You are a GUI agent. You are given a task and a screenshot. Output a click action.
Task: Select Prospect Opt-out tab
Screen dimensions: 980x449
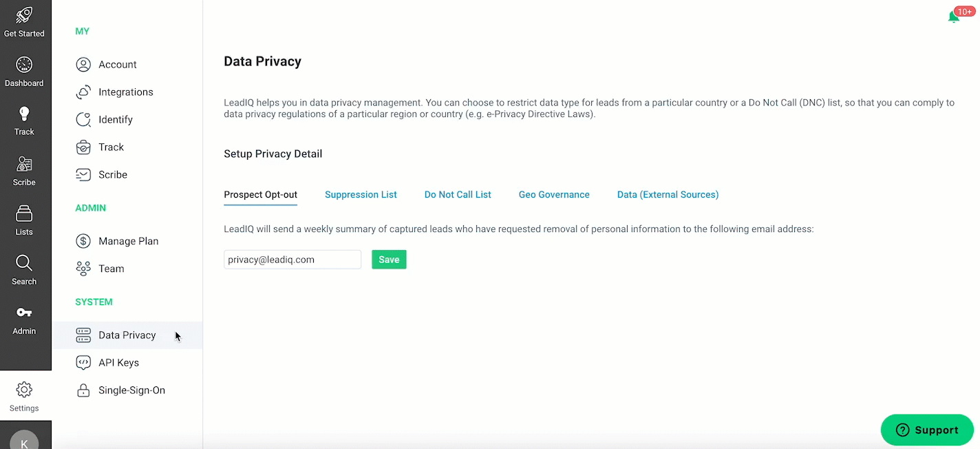[260, 195]
